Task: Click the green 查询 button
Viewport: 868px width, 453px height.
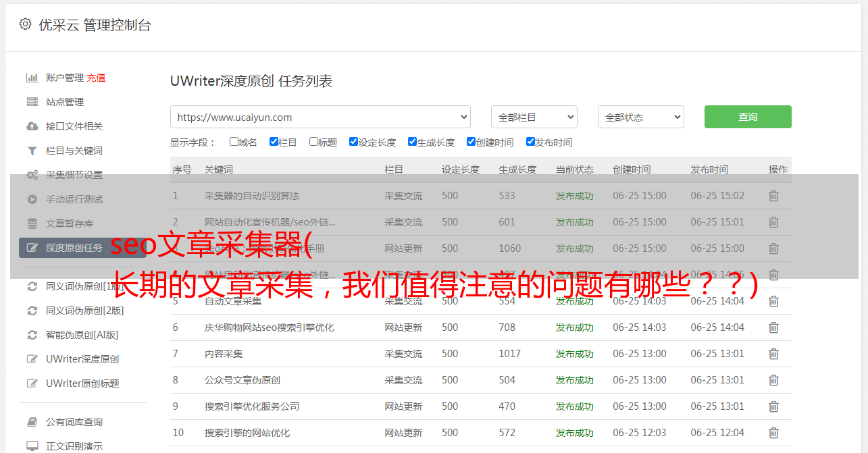Action: pos(747,117)
